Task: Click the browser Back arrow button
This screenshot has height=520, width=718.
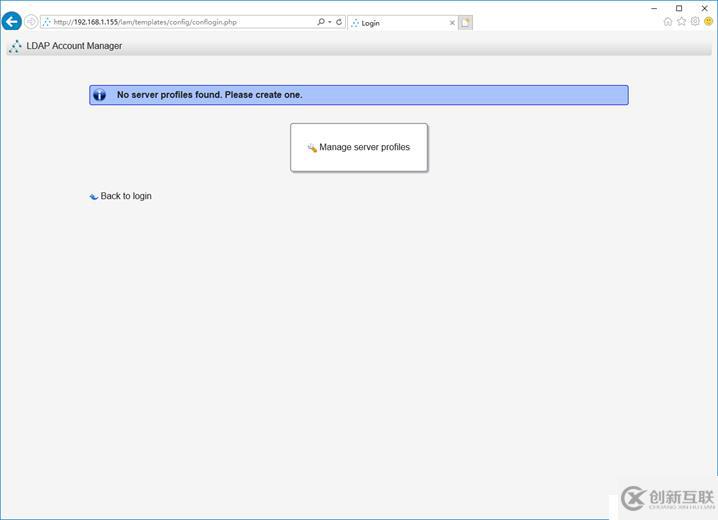Action: point(12,22)
